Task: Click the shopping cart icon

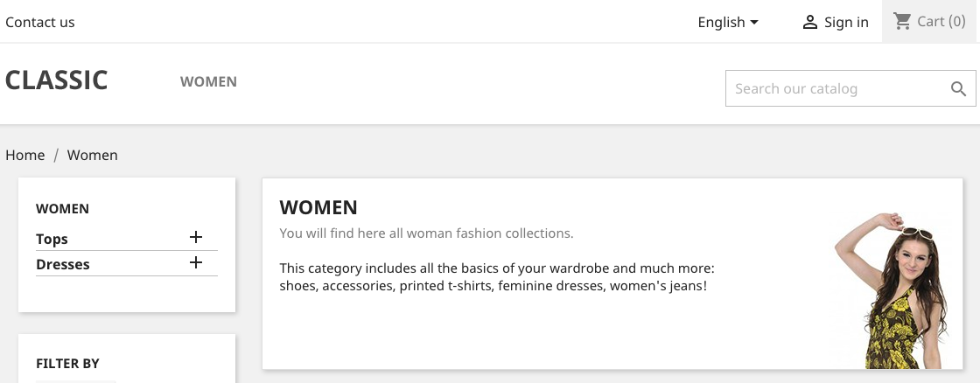Action: click(902, 21)
